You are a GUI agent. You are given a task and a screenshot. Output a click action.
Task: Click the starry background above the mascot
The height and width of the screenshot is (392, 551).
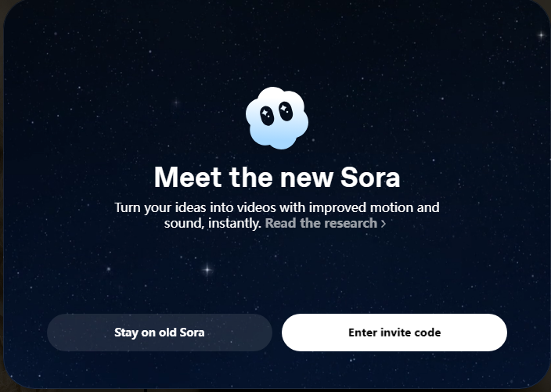[276, 47]
